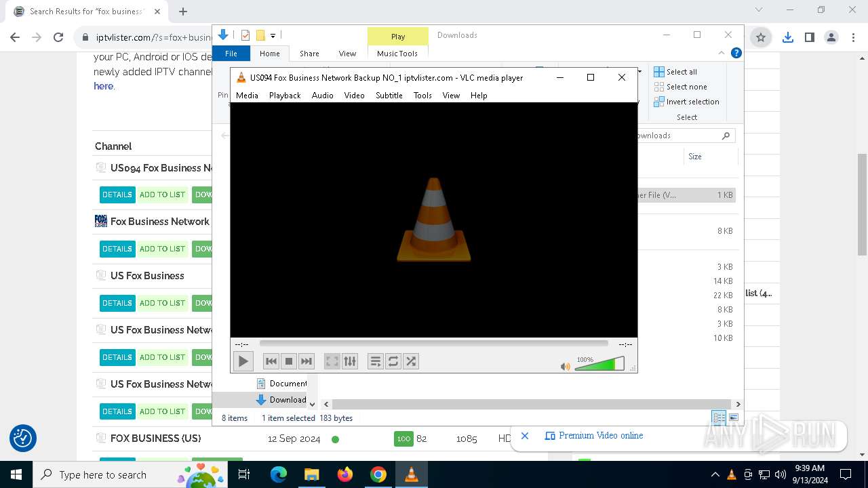This screenshot has height=488, width=868.
Task: Open Chrome profile icon
Action: (x=831, y=38)
